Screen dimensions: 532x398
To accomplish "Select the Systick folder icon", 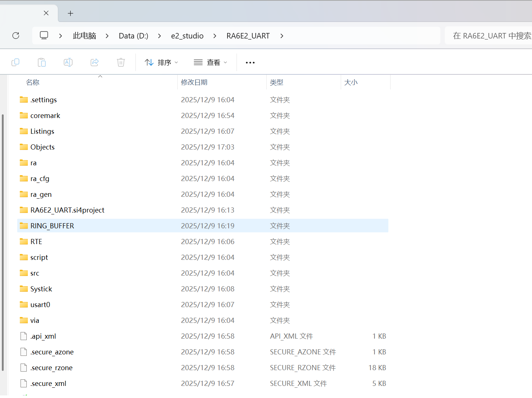I will coord(24,289).
